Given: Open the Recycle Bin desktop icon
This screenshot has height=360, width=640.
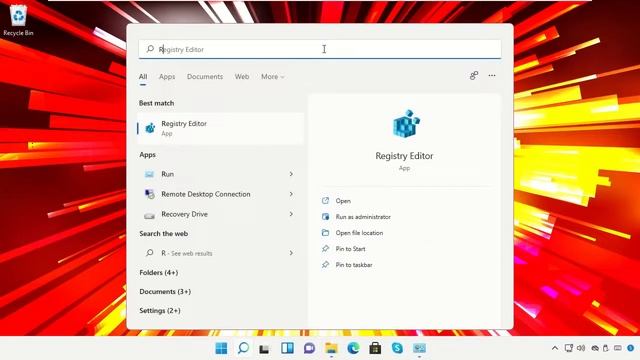Looking at the screenshot, I should pyautogui.click(x=18, y=20).
